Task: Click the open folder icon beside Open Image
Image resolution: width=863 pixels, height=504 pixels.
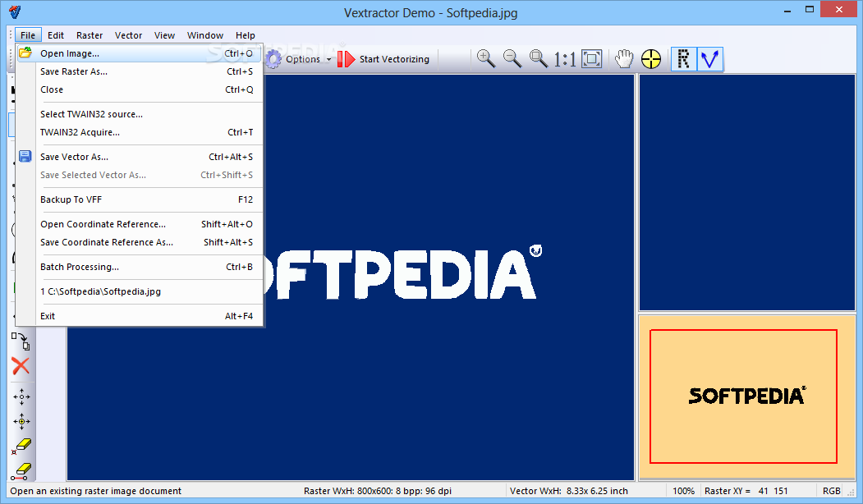Action: point(25,53)
